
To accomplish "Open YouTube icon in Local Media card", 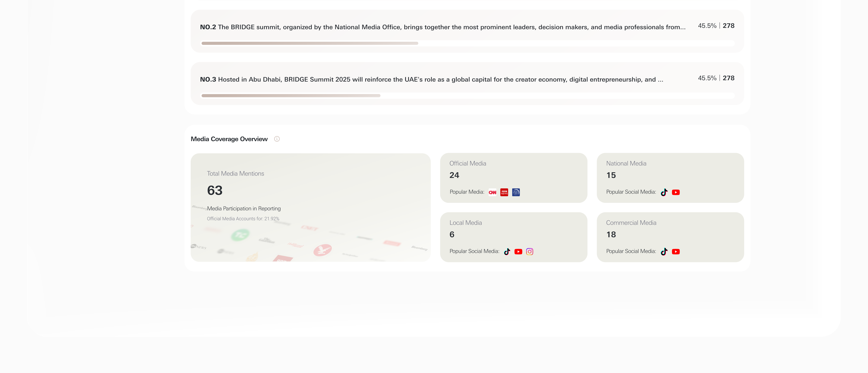I will point(518,252).
